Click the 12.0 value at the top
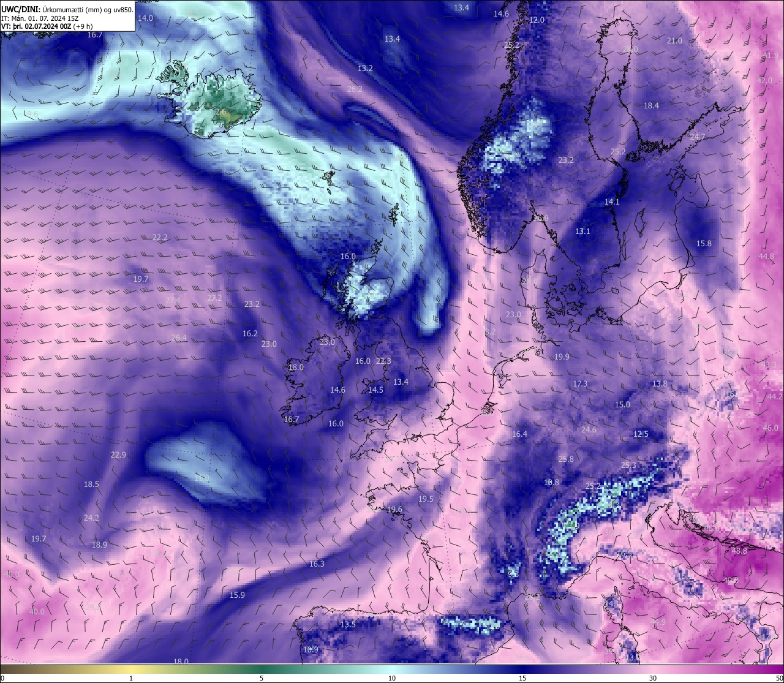 coord(537,20)
